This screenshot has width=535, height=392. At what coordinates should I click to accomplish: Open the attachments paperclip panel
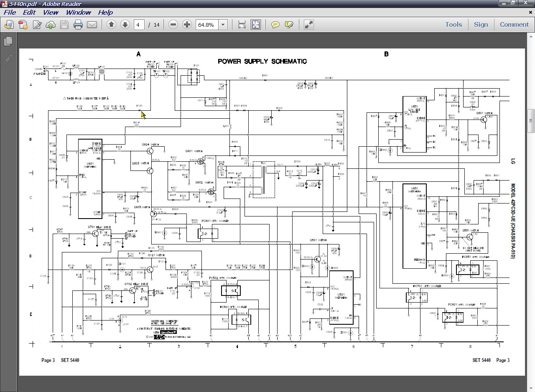click(8, 59)
